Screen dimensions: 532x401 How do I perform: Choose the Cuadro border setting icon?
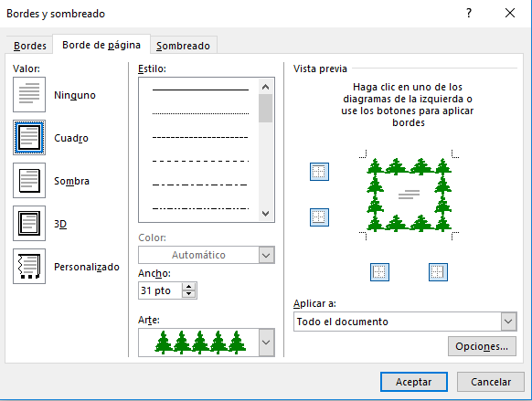(x=29, y=137)
